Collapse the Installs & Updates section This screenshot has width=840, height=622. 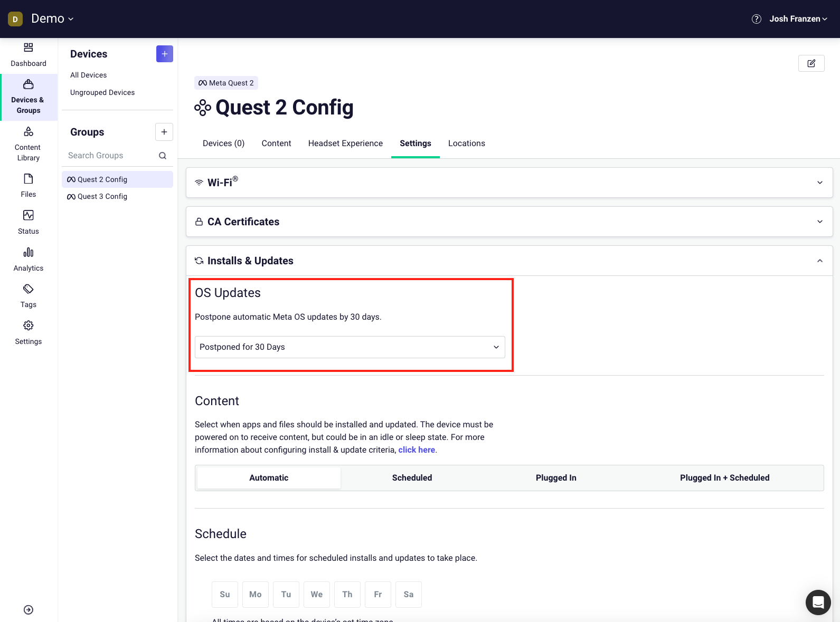(820, 261)
